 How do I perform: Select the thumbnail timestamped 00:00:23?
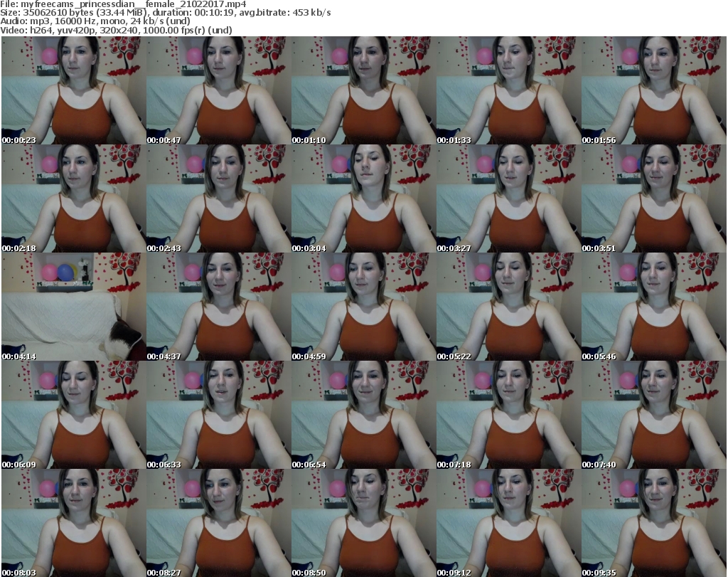click(x=74, y=90)
